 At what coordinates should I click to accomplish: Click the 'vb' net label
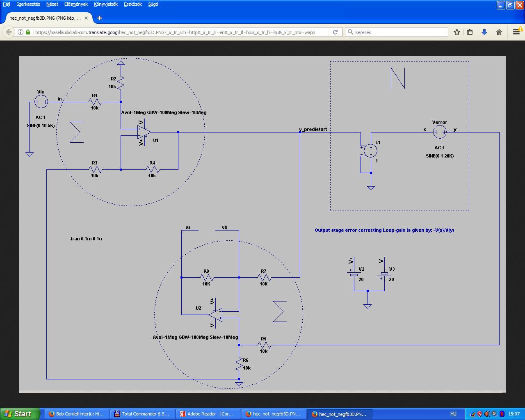point(224,227)
